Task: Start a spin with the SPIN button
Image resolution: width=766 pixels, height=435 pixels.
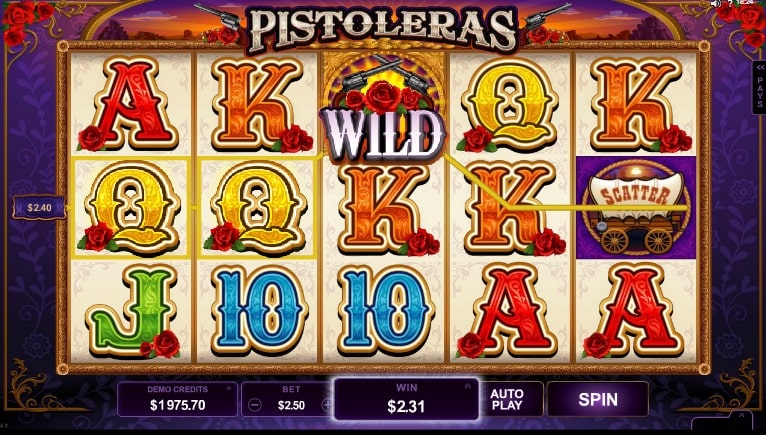Action: click(x=597, y=399)
